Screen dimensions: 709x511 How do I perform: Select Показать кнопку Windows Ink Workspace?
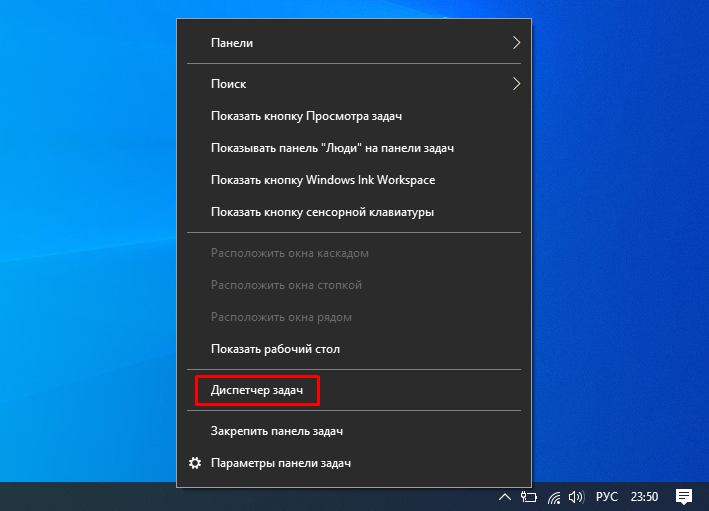tap(354, 180)
